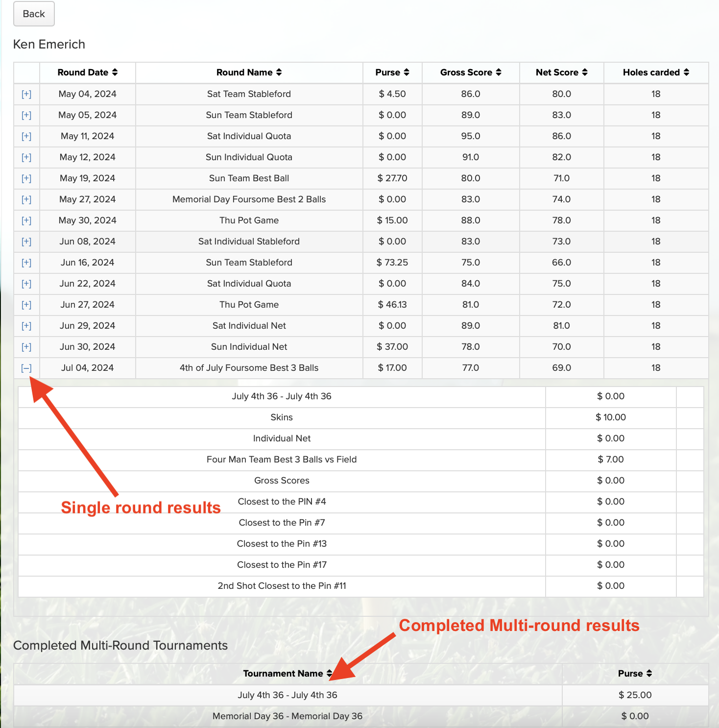Click 'Memorial Day 36 - Memorial Day 36' tournament

coord(288,716)
